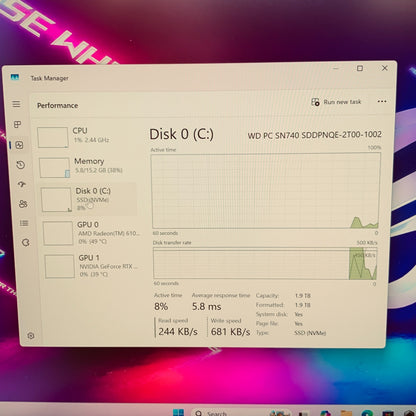
Task: Click the Disk active time graph
Action: coord(266,191)
